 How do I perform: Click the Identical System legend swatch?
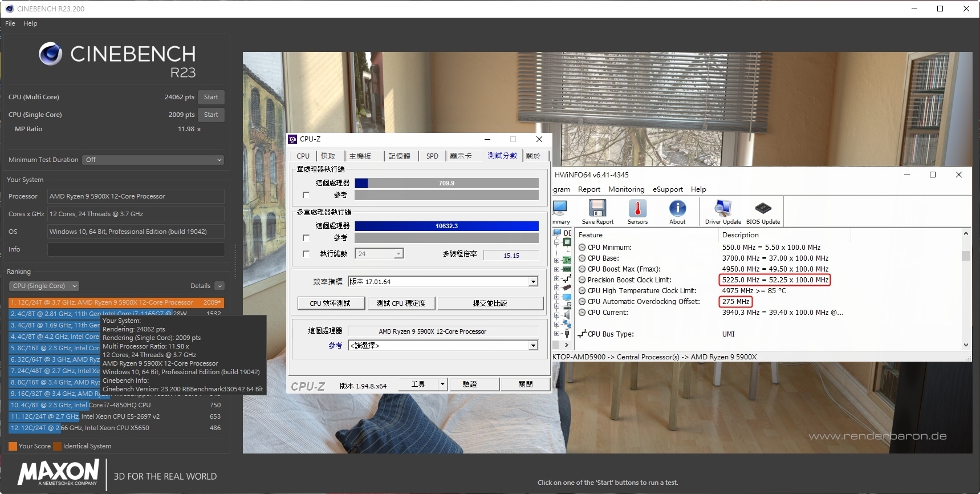coord(57,446)
